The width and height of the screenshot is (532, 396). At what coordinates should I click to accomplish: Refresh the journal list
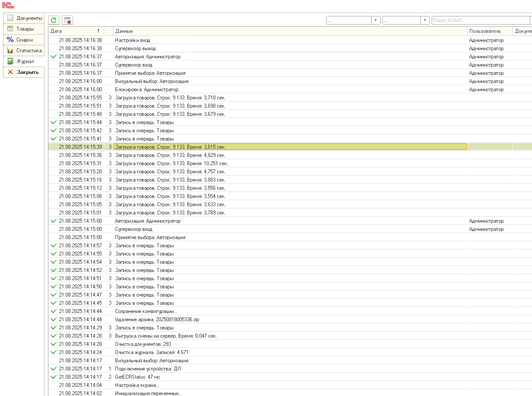(54, 20)
